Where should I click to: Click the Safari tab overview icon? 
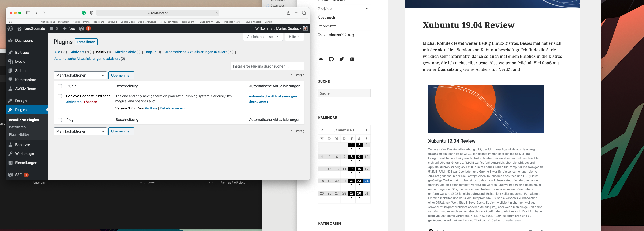(x=304, y=13)
